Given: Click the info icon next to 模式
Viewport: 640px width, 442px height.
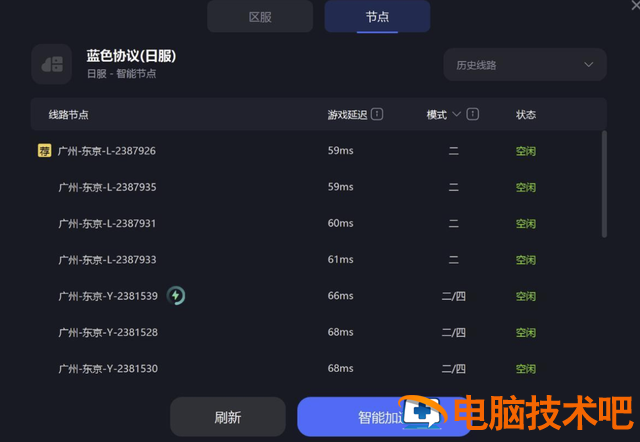Looking at the screenshot, I should (473, 114).
